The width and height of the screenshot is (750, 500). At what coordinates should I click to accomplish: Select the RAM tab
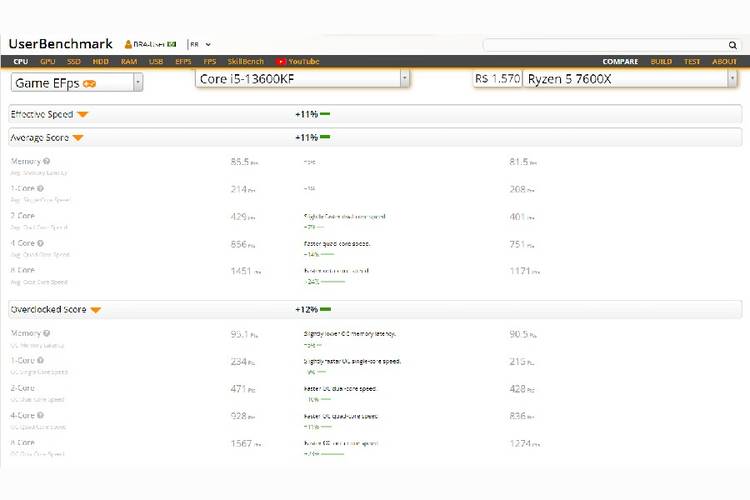click(129, 61)
